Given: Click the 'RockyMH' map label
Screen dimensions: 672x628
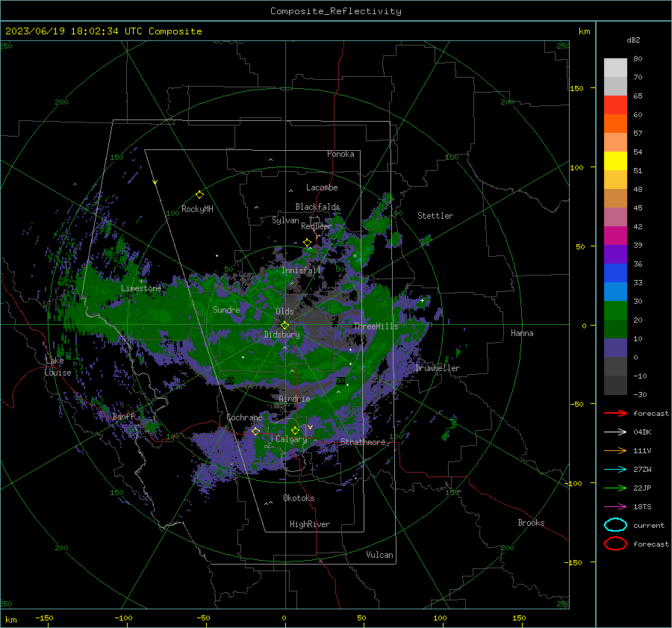Looking at the screenshot, I should click(197, 209).
